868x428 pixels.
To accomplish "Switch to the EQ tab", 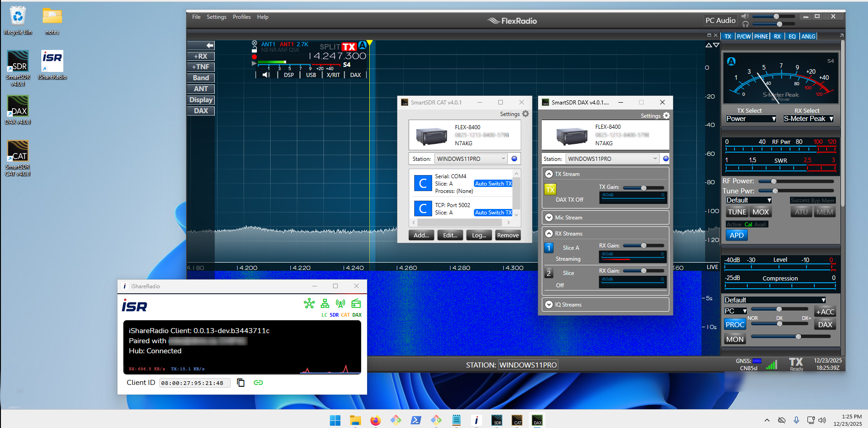I will (x=792, y=36).
